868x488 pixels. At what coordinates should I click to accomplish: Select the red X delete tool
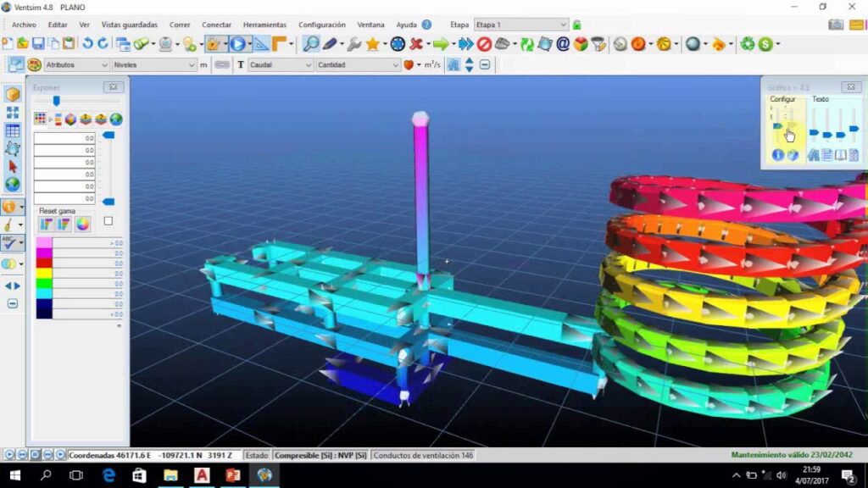416,44
